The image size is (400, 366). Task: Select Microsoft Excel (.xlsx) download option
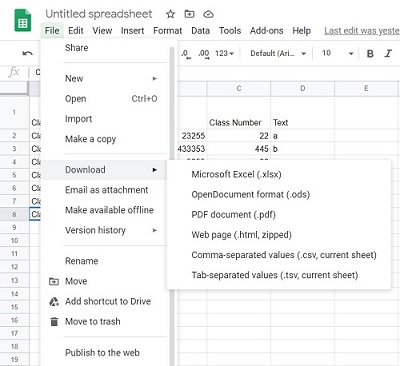pos(236,174)
